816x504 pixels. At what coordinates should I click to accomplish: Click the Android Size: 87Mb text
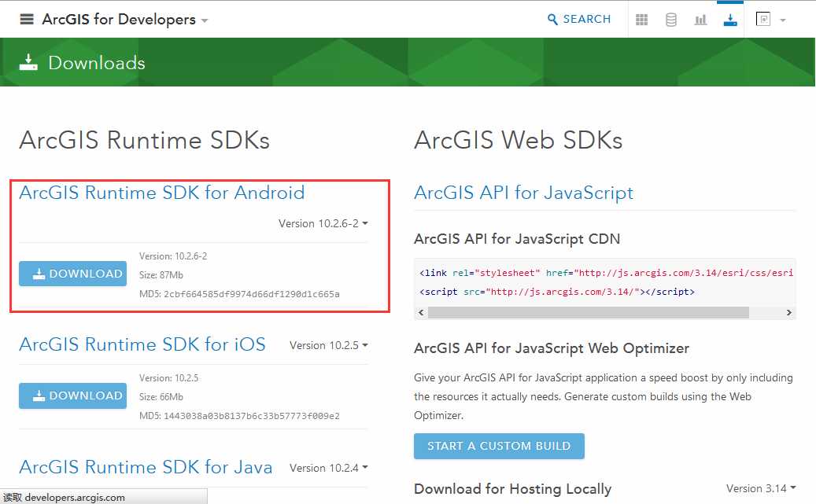(x=161, y=275)
